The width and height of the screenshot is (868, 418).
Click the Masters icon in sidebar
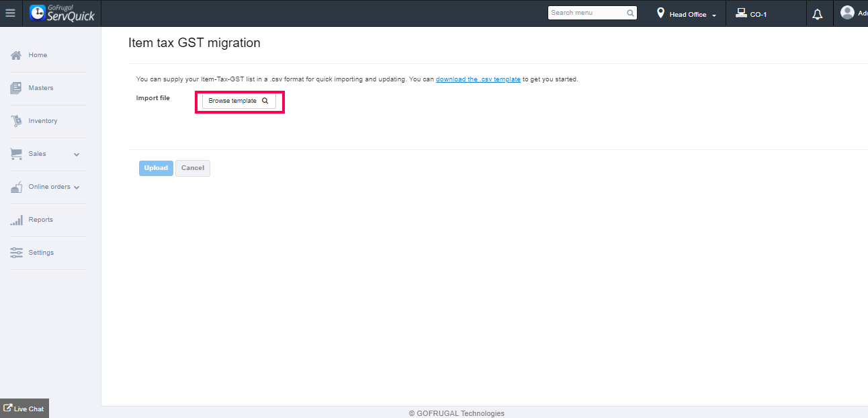16,88
